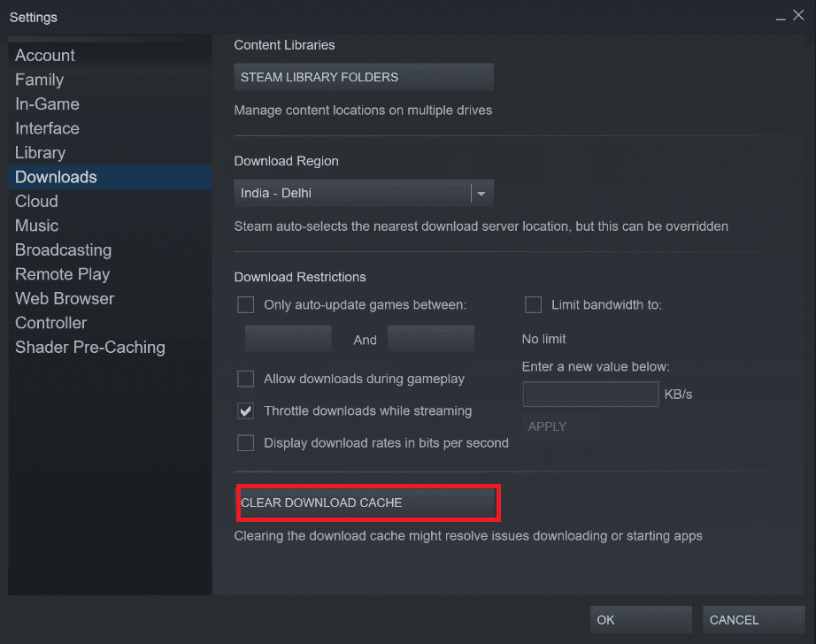Select the Family settings category
816x644 pixels.
[39, 80]
